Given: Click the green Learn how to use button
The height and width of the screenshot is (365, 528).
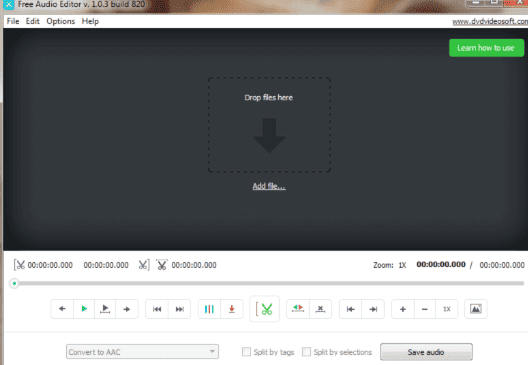Looking at the screenshot, I should point(486,48).
